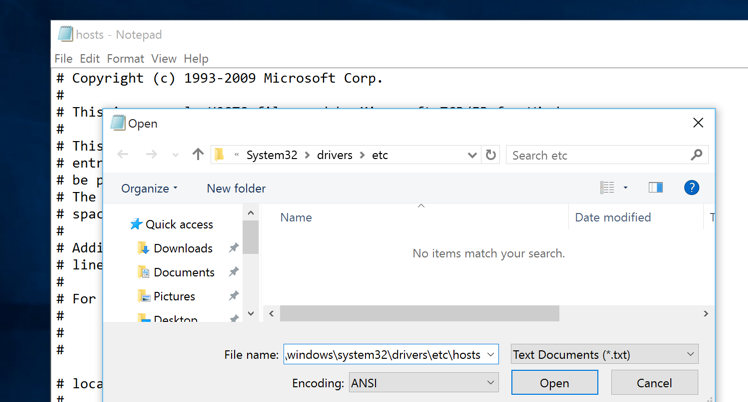Select Pictures in Quick access
Viewport: 748px width, 402px height.
tap(174, 296)
